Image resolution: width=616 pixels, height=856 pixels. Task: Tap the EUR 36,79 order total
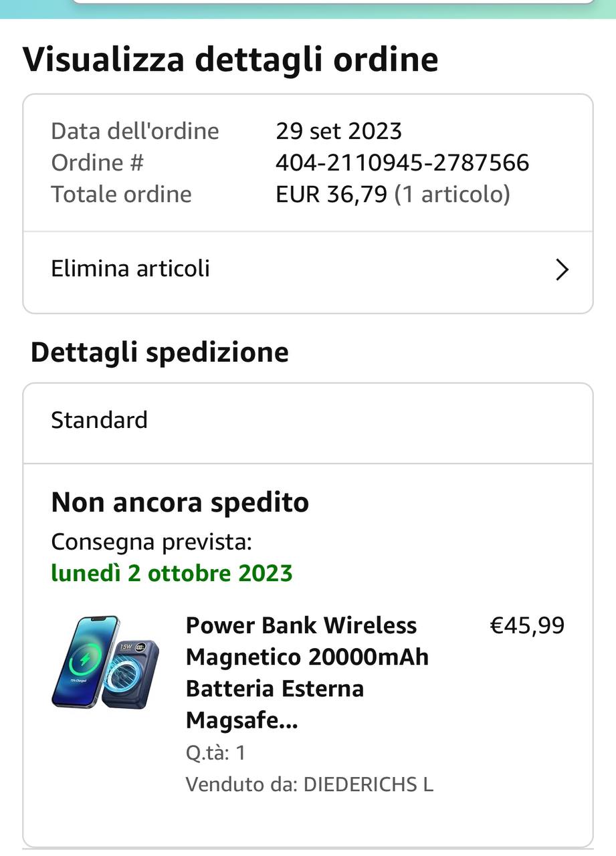(x=331, y=194)
